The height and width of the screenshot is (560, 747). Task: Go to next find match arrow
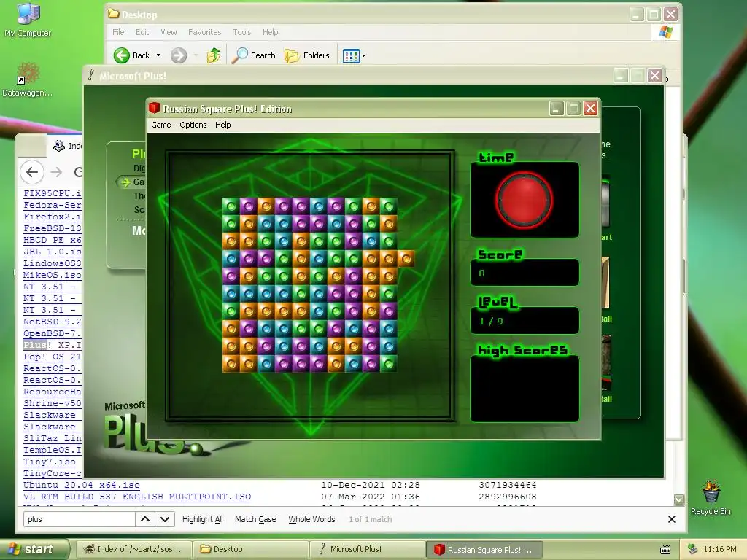coord(165,519)
